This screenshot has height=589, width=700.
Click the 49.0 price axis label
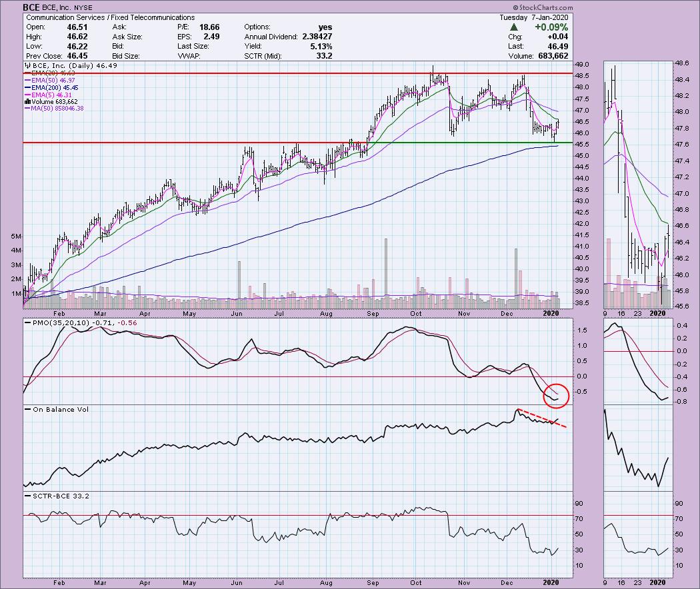pyautogui.click(x=582, y=64)
